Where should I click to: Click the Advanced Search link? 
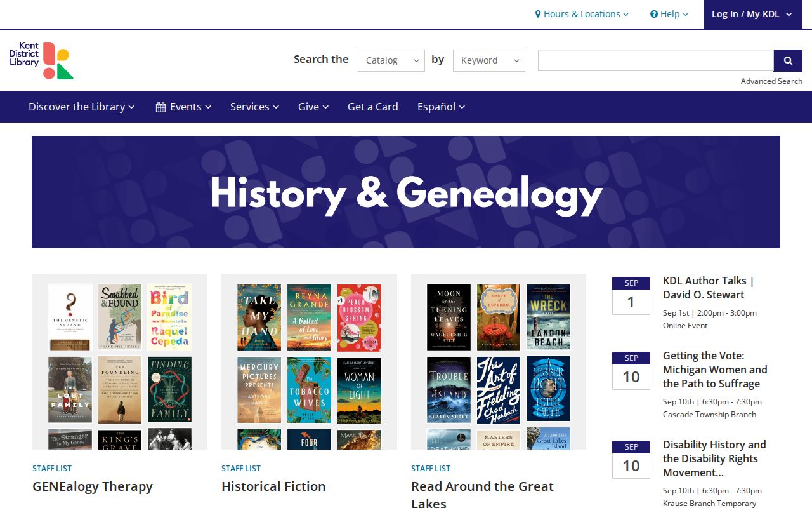[x=771, y=81]
